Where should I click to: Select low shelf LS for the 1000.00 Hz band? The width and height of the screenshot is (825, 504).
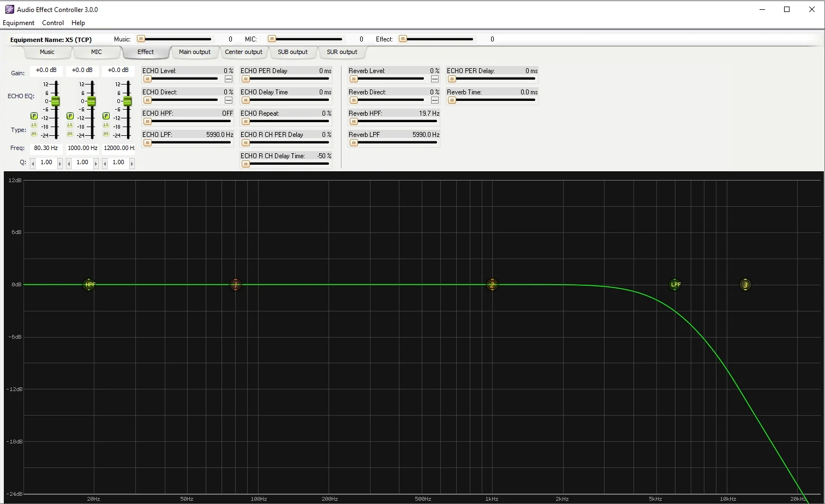pos(70,125)
